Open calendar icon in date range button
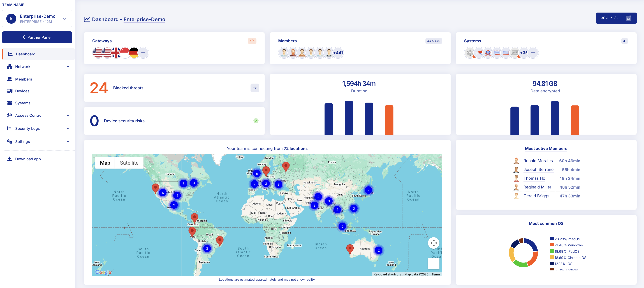 pos(628,18)
